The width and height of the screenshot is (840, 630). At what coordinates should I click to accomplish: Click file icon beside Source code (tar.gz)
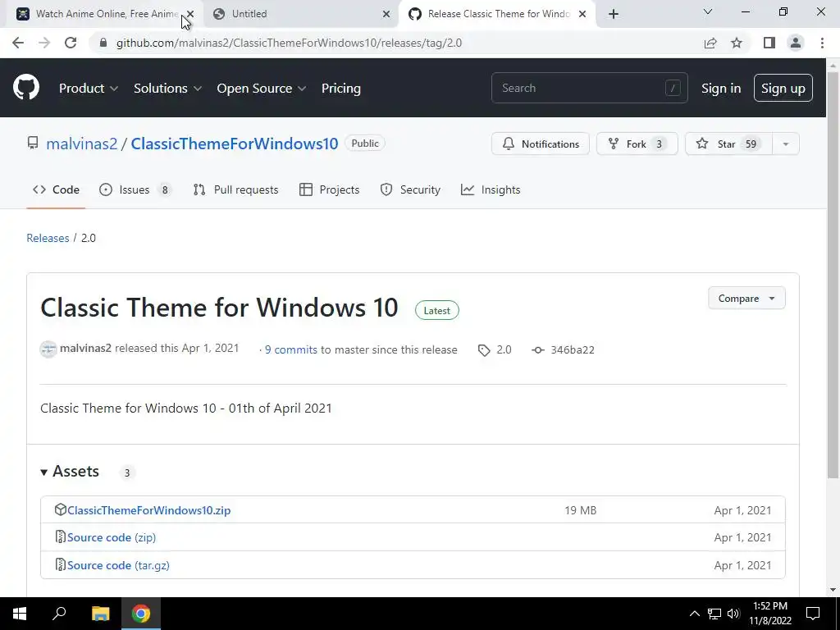(61, 564)
